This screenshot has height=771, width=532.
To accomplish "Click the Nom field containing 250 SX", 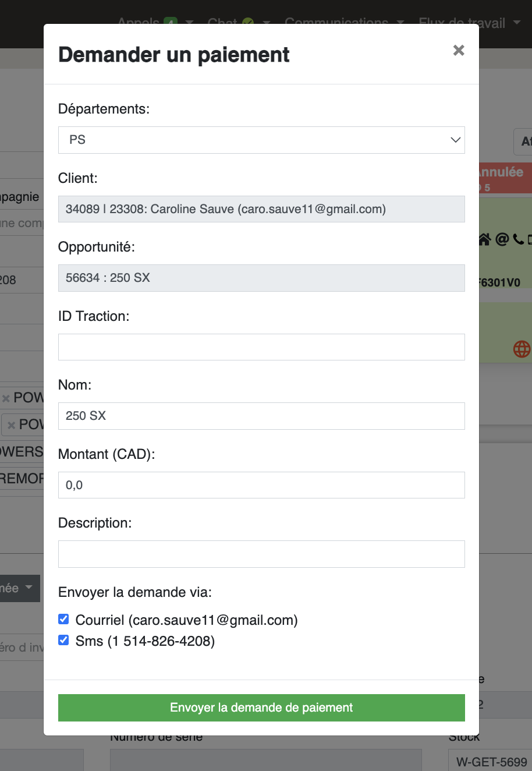I will pos(261,416).
